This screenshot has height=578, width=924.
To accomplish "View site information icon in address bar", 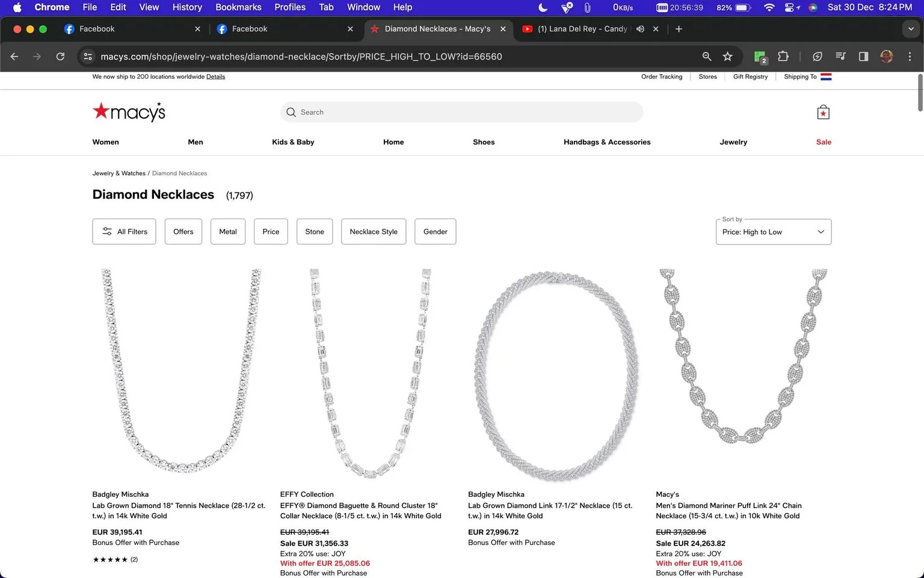I will [x=88, y=57].
